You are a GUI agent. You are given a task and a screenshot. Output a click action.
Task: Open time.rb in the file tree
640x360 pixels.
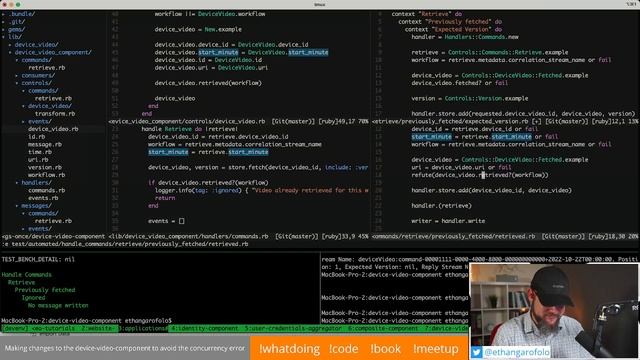click(x=40, y=152)
